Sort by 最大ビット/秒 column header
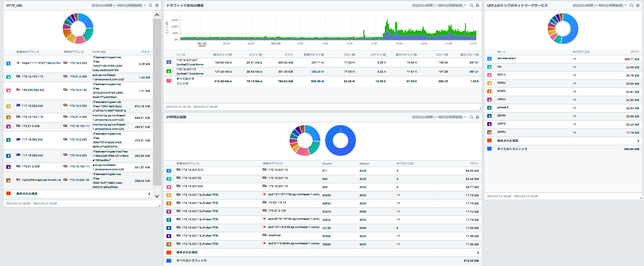Viewport: 644px width, 266px height. pyautogui.click(x=222, y=55)
